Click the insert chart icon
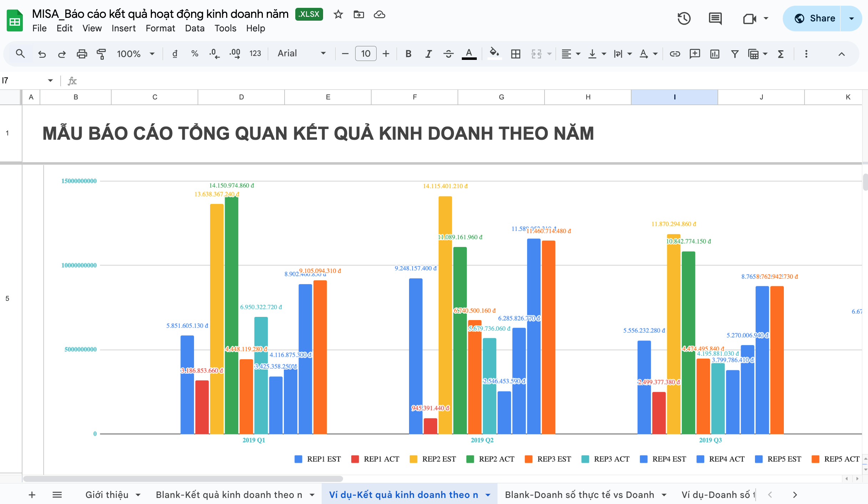 pos(715,54)
